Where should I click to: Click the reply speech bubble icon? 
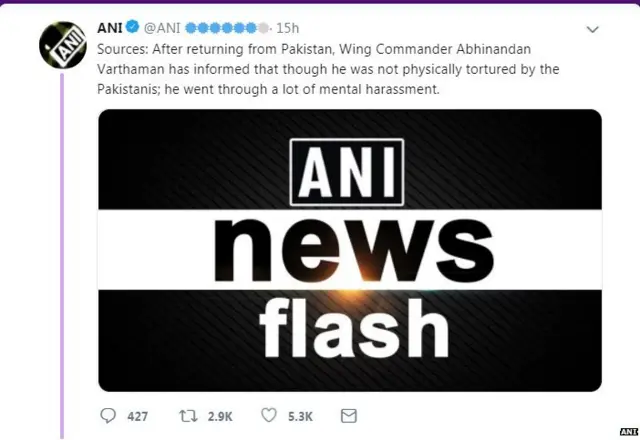pyautogui.click(x=108, y=416)
